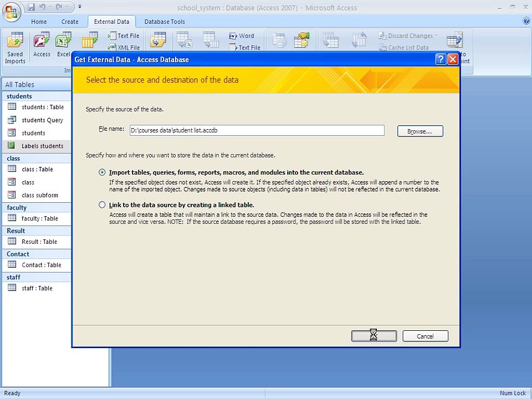Open the Office Button menu
The image size is (532, 399).
point(12,13)
